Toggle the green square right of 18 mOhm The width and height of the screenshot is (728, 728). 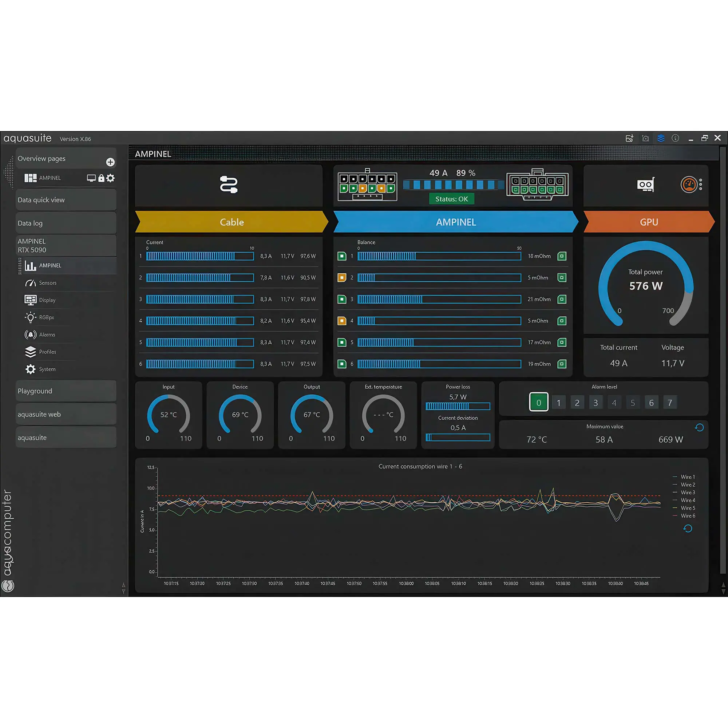(562, 256)
